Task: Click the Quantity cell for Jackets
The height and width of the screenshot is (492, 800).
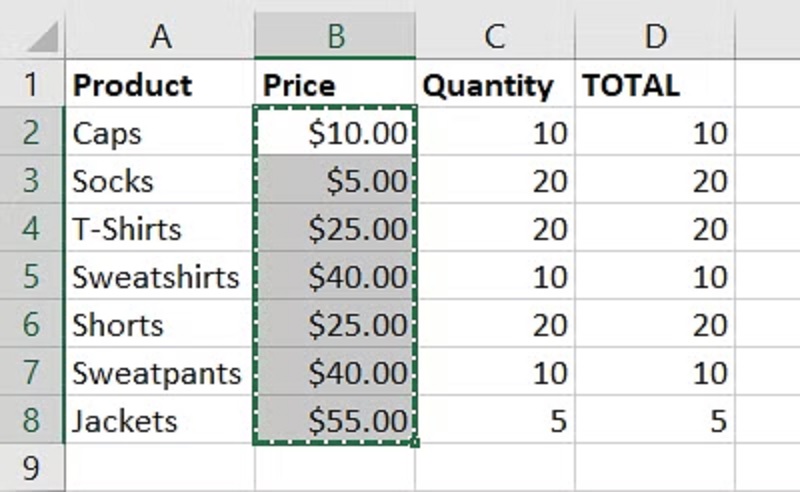Action: pyautogui.click(x=494, y=421)
